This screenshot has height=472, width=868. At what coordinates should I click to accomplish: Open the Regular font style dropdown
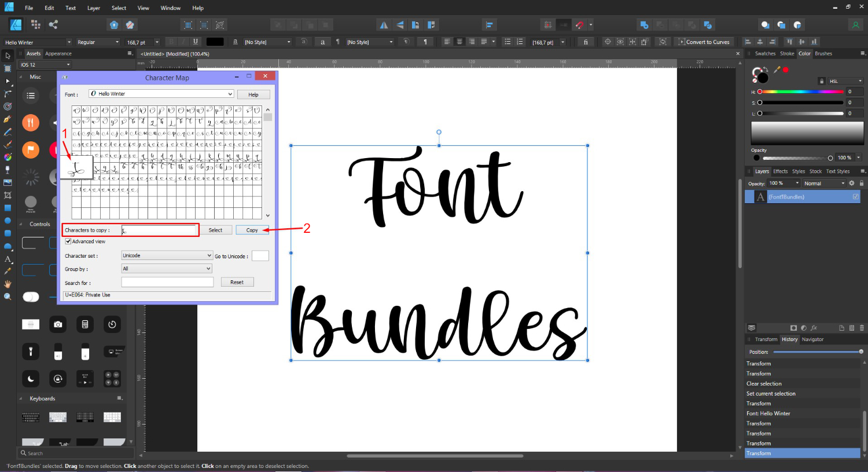click(x=98, y=42)
